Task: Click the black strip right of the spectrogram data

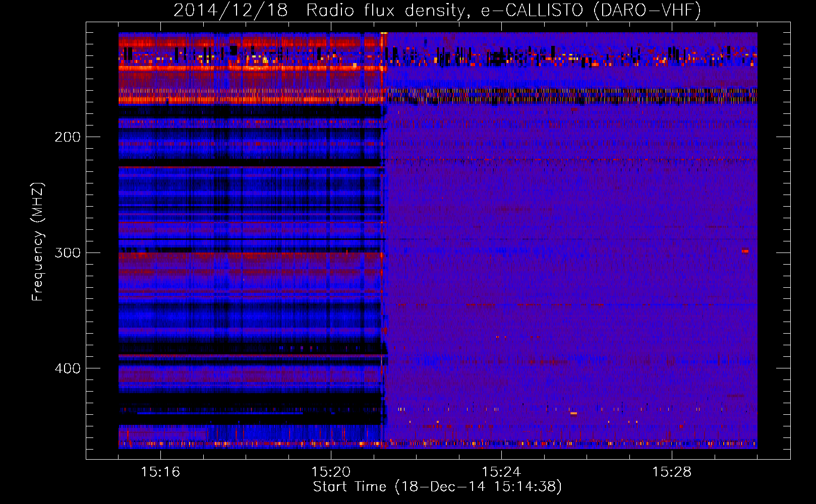Action: 773,241
